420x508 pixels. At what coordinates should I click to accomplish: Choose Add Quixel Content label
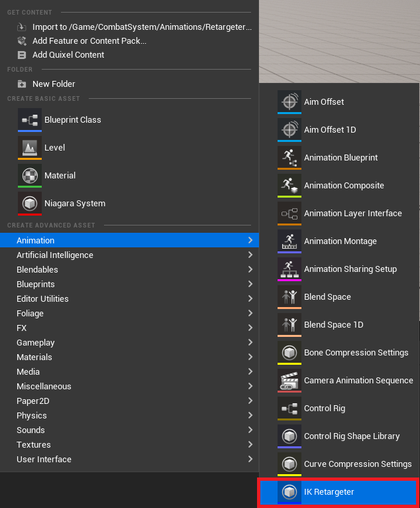pyautogui.click(x=68, y=55)
